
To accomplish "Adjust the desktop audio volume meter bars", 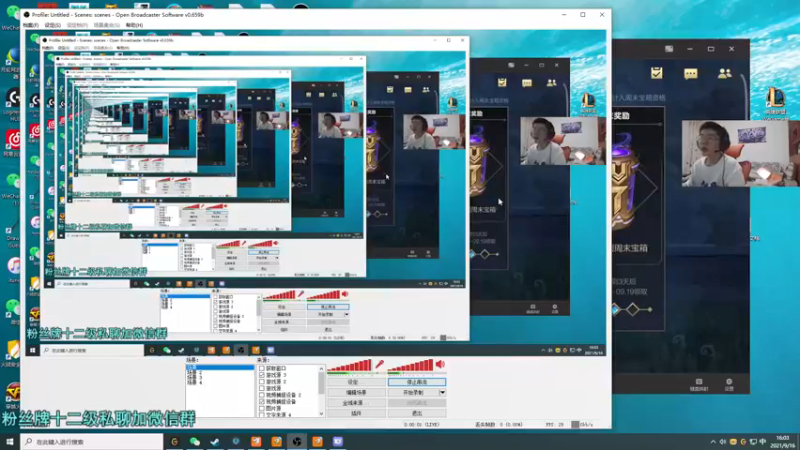I will (x=410, y=365).
